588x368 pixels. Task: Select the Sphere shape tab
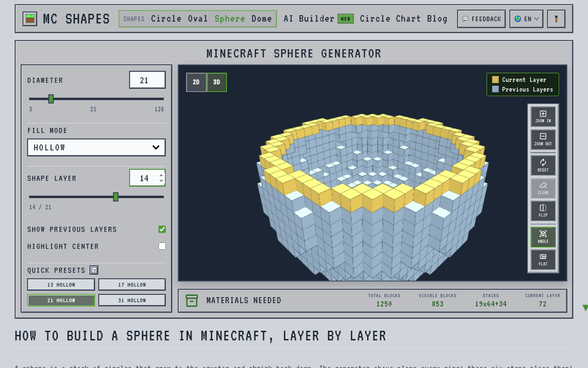[230, 19]
